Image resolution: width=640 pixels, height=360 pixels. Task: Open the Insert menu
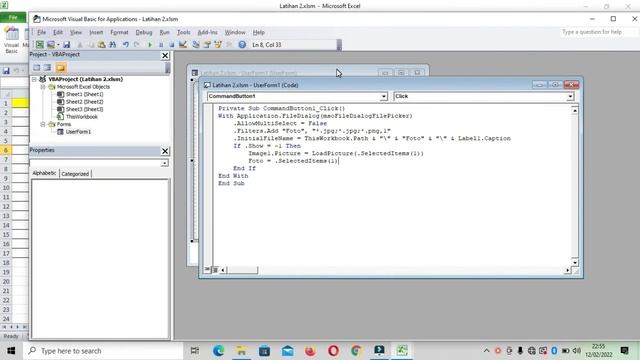96,32
